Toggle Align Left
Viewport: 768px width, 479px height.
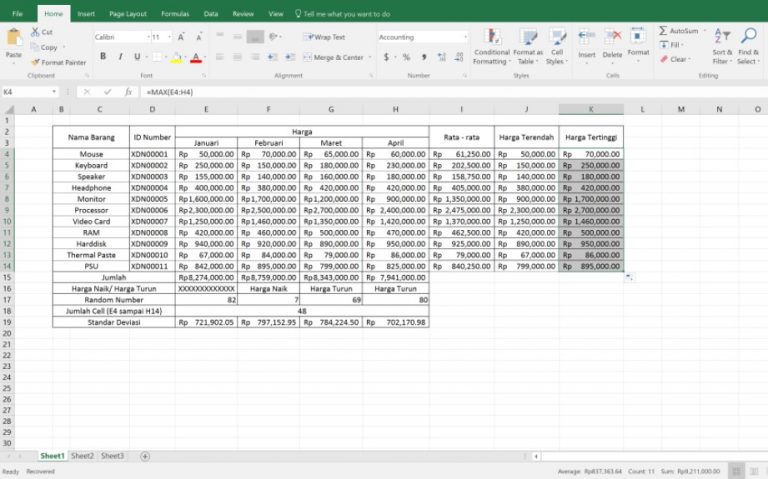220,57
